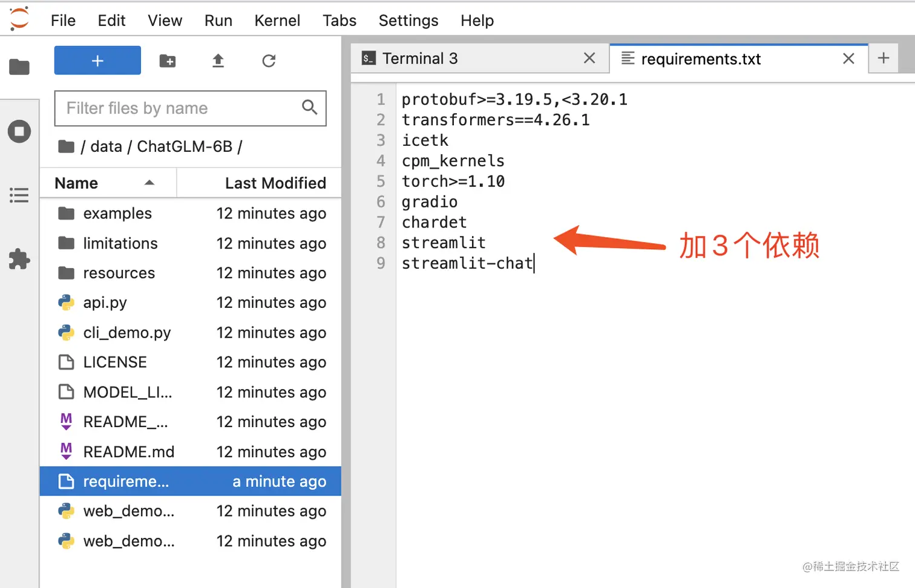This screenshot has height=588, width=915.
Task: Click the requirements file icon in list
Action: click(x=66, y=482)
